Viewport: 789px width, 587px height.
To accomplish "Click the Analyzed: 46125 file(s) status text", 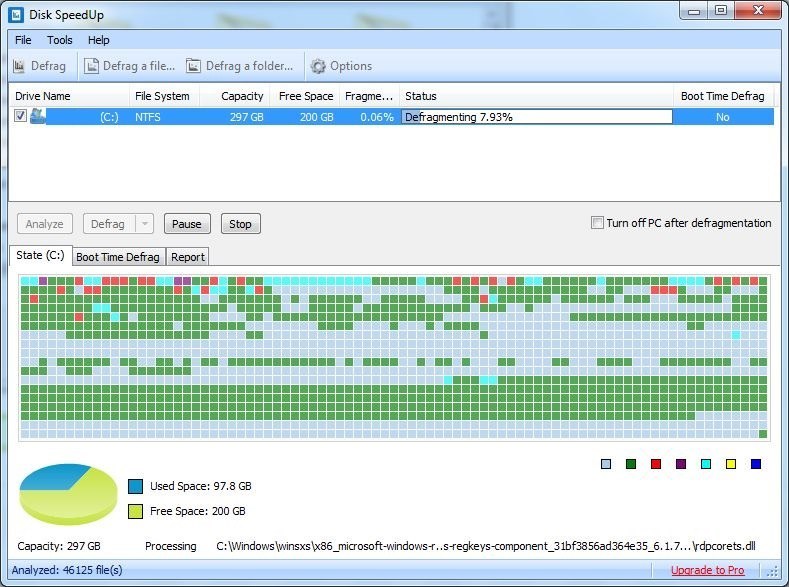I will 67,570.
